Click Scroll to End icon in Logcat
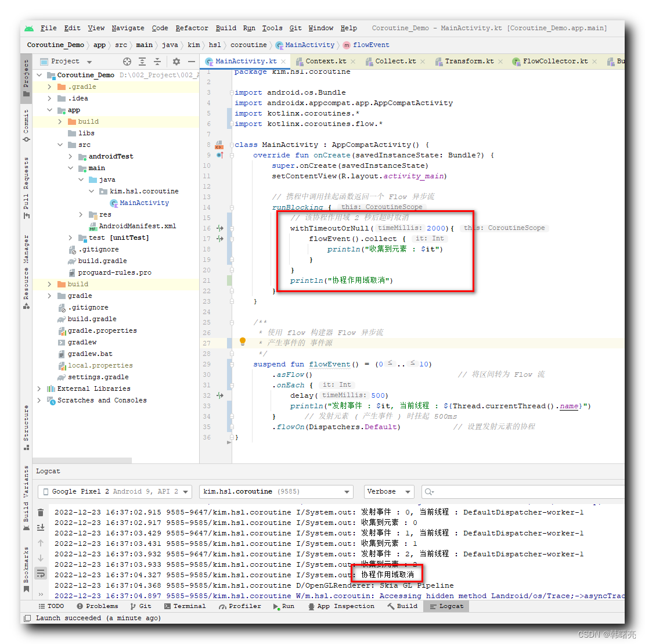Screen dimensions: 645x644 41,527
